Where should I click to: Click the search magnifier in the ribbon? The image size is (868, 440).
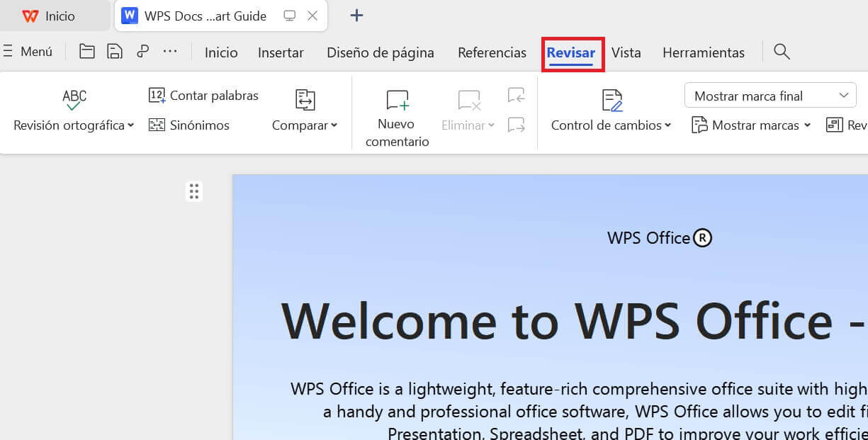[782, 52]
